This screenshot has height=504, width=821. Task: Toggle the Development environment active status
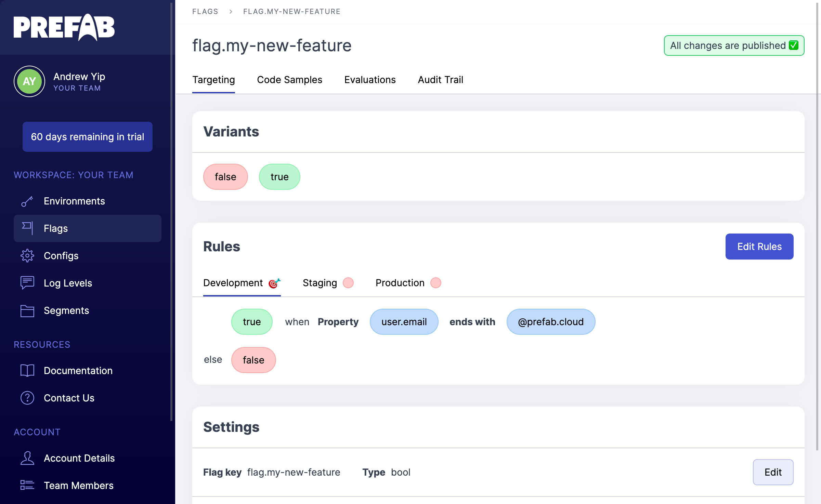274,282
